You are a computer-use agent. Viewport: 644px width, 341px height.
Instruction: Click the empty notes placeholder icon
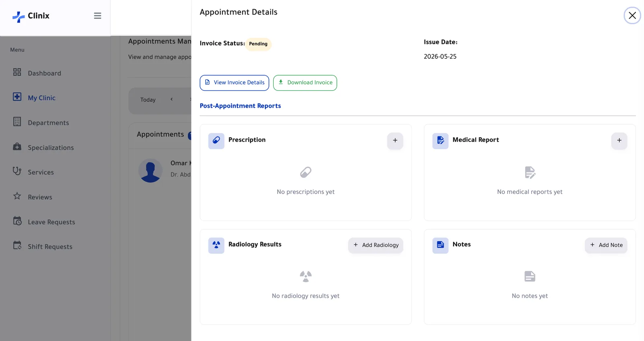530,277
